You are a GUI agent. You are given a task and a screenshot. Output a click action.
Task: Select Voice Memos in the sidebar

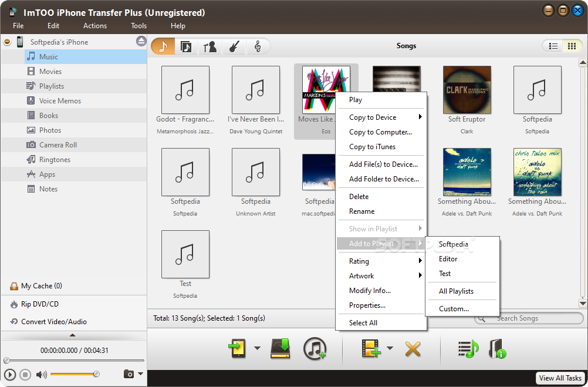tap(74, 100)
